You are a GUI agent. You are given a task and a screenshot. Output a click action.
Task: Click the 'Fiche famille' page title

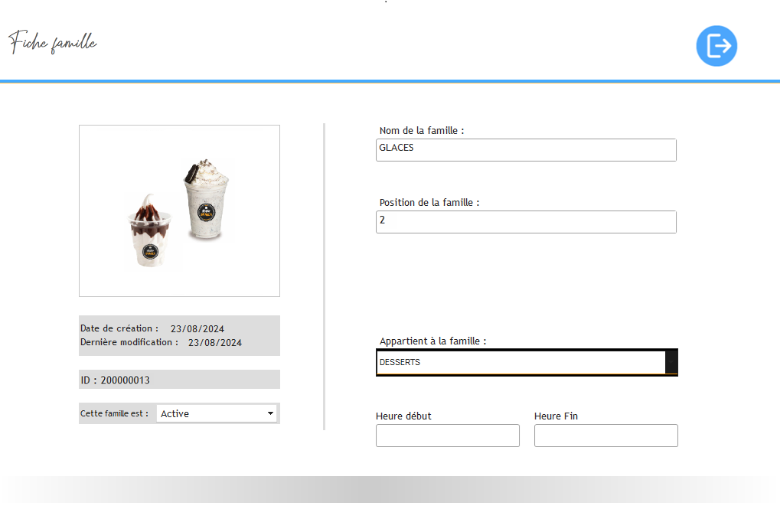[53, 43]
